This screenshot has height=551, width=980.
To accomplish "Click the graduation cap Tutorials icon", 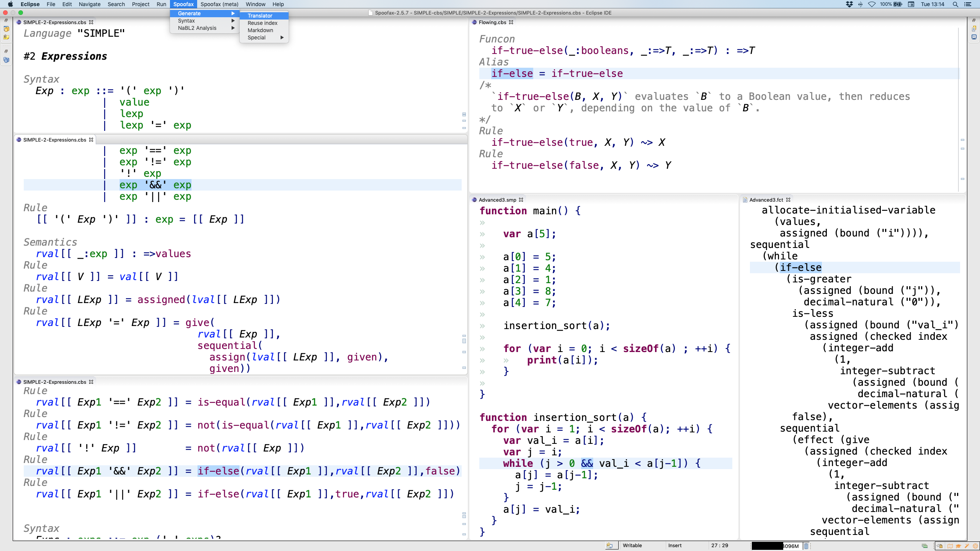I will pos(958,546).
